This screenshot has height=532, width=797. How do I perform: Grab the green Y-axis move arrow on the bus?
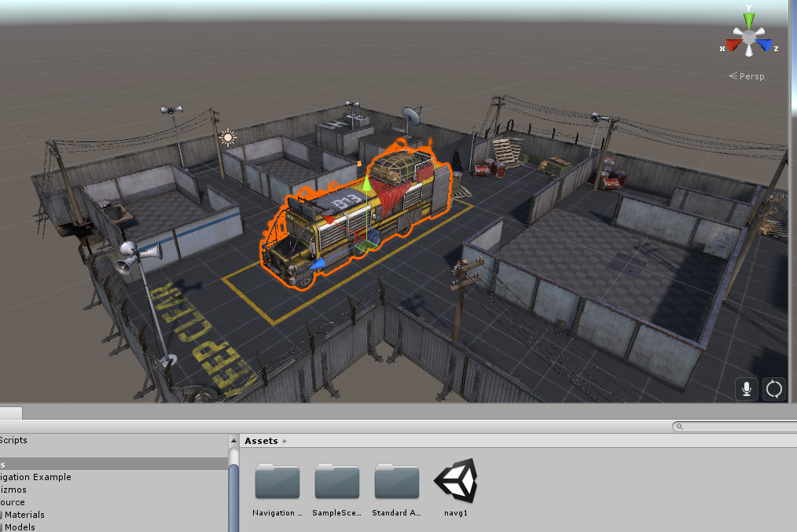366,183
